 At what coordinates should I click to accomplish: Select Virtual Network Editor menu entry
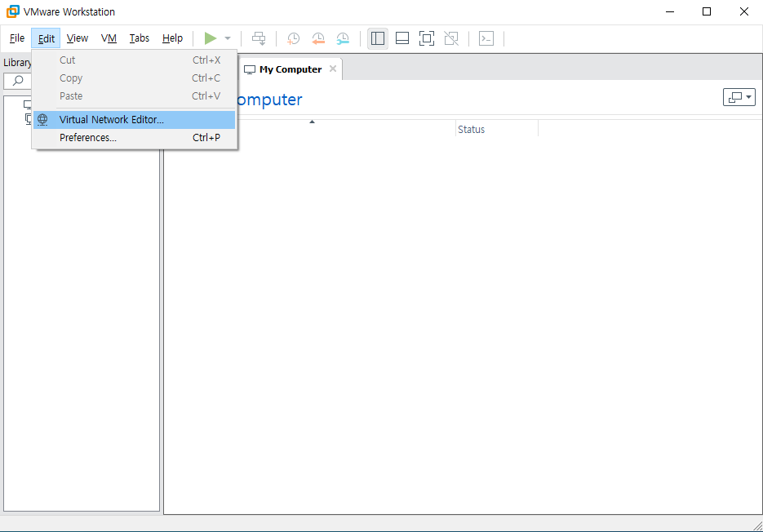coord(135,120)
